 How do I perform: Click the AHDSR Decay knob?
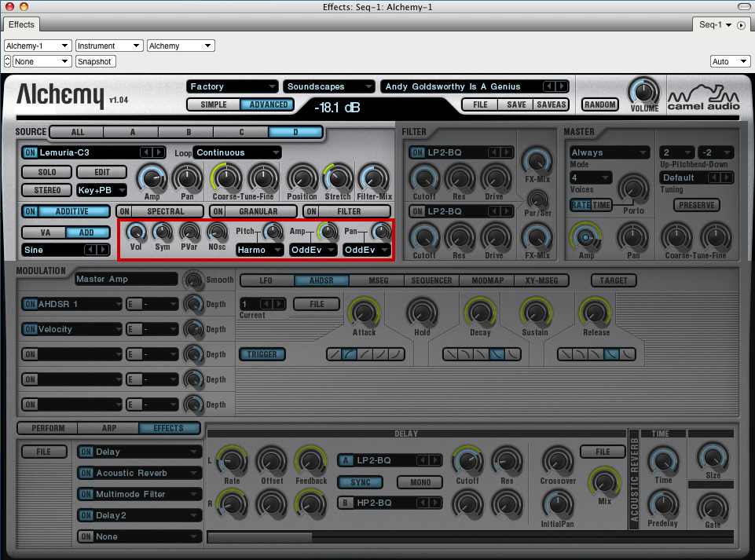click(480, 313)
